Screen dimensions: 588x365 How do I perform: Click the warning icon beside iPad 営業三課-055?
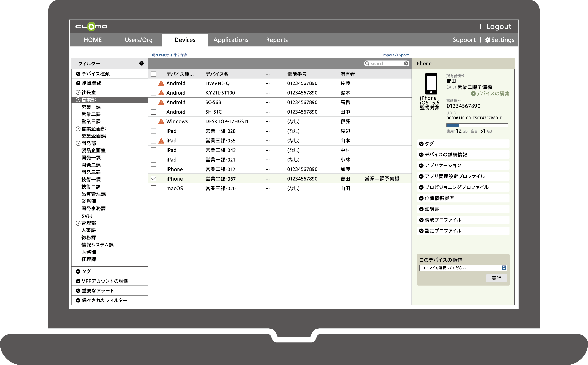[161, 140]
